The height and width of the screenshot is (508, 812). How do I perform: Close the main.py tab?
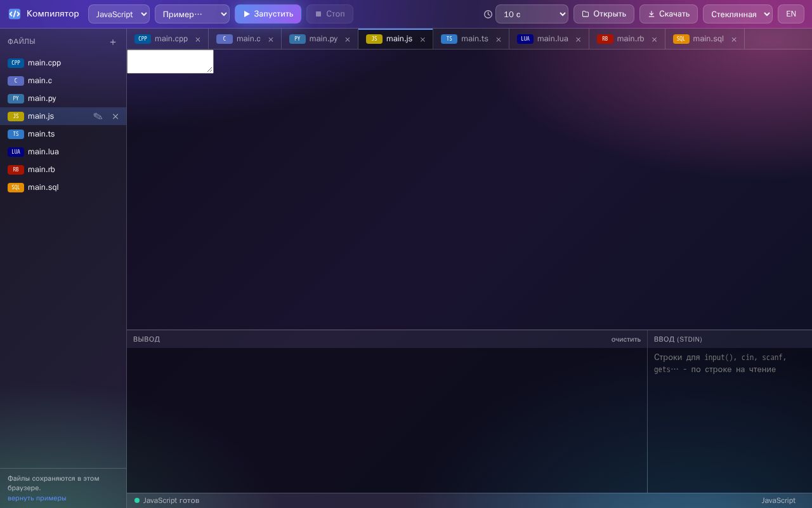(x=348, y=39)
